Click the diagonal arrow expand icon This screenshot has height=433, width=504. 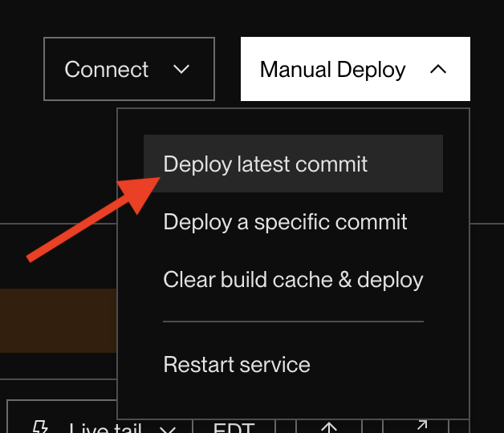[x=417, y=425]
